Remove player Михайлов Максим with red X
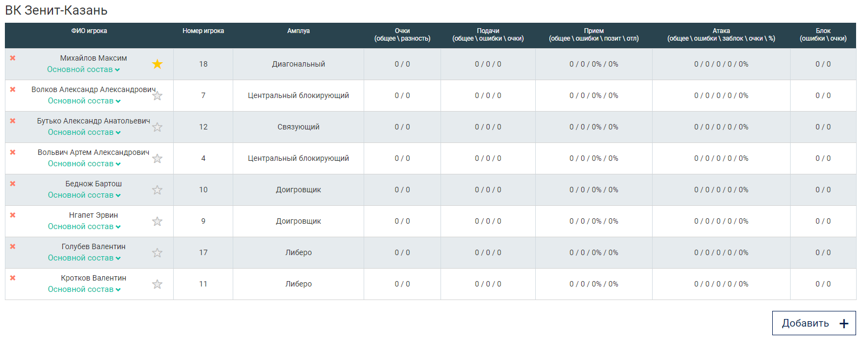Image resolution: width=868 pixels, height=345 pixels. point(12,58)
